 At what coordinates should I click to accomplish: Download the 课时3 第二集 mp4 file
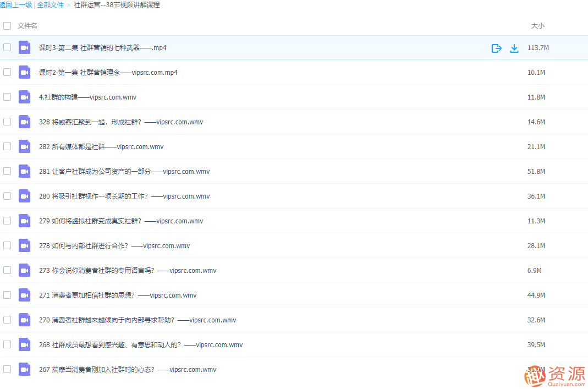pyautogui.click(x=514, y=48)
